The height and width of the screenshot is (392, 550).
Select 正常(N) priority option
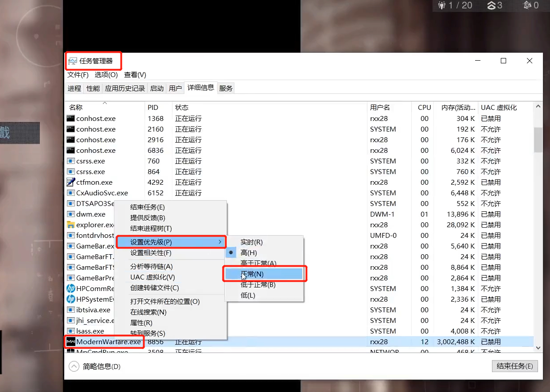tap(252, 274)
